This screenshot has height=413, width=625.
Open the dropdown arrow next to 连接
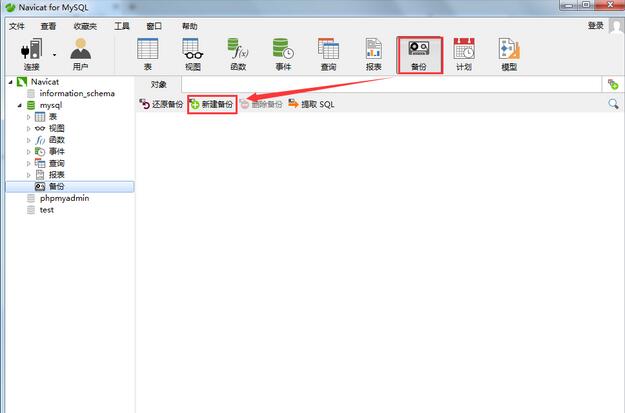click(55, 55)
